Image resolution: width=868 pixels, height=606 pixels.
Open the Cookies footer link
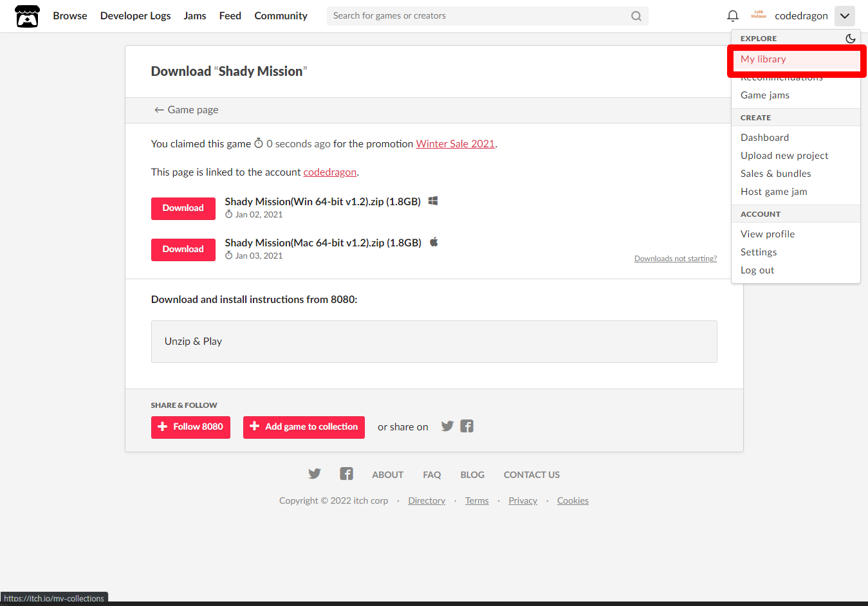click(x=573, y=501)
